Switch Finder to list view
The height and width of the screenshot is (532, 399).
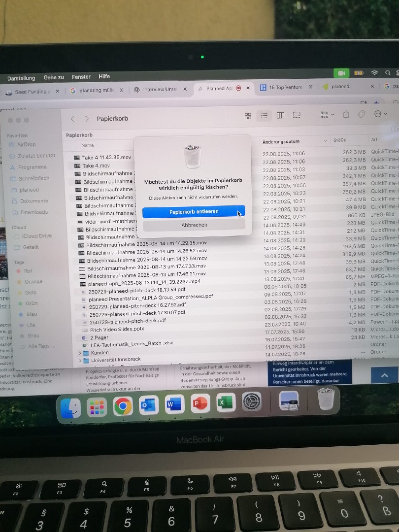[264, 116]
